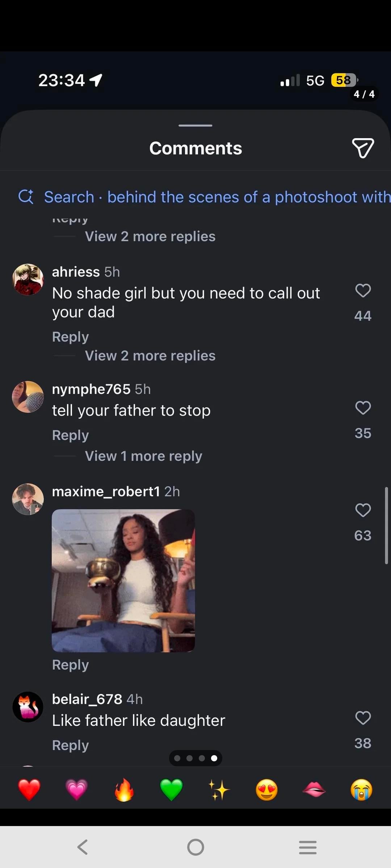
Task: Tap the comments sheet drag handle
Action: pyautogui.click(x=195, y=125)
